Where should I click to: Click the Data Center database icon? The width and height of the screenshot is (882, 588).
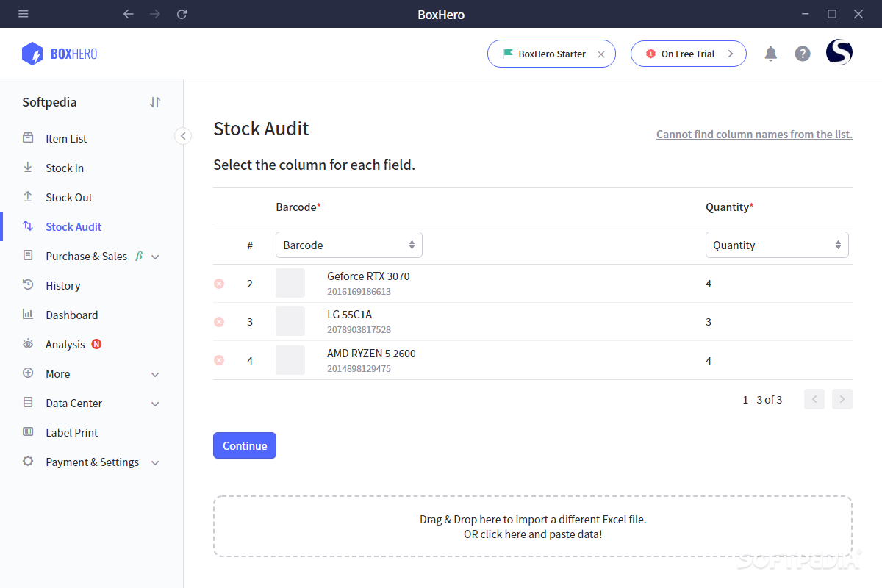pyautogui.click(x=28, y=402)
